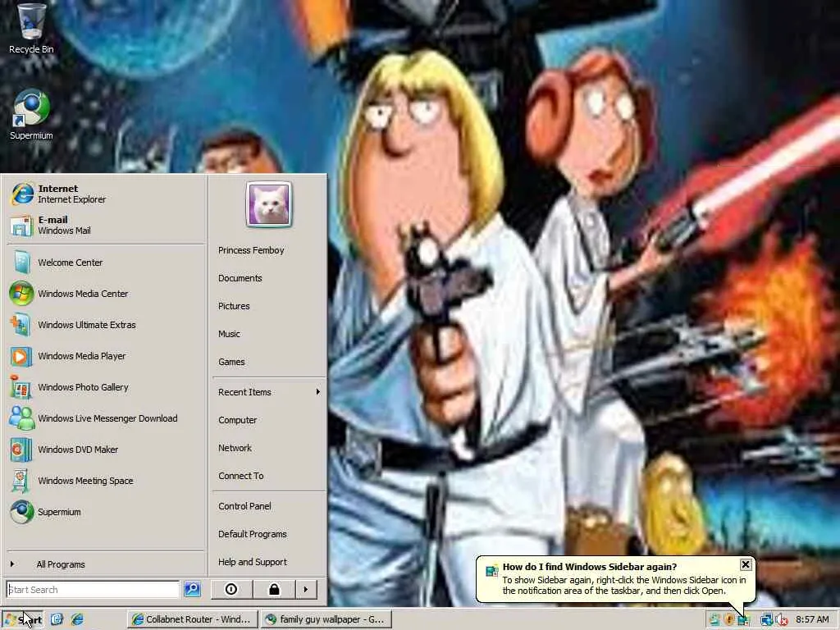Open Windows Live Messenger Download
The image size is (840, 630).
[106, 418]
